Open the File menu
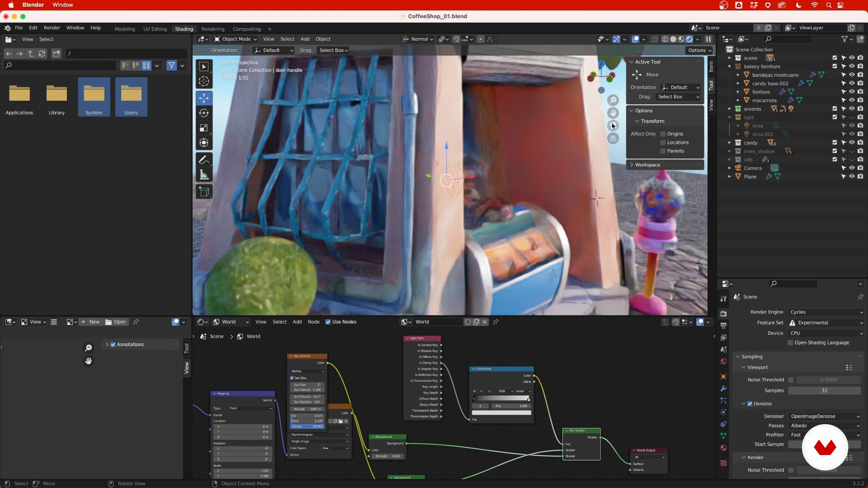868x488 pixels. 19,28
